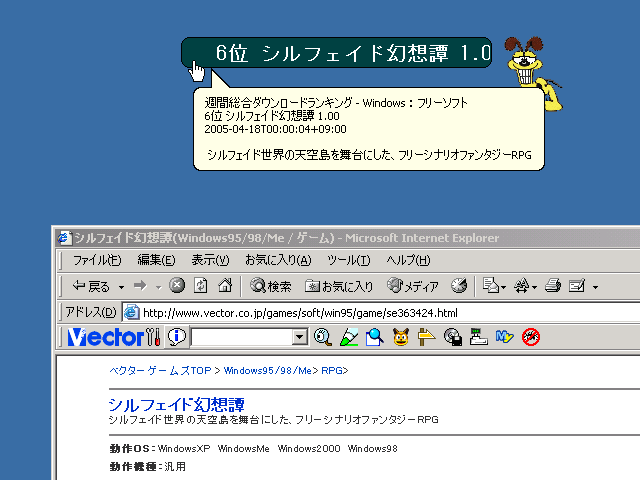Open the 編集(E) menu
The height and width of the screenshot is (480, 640).
[x=156, y=260]
